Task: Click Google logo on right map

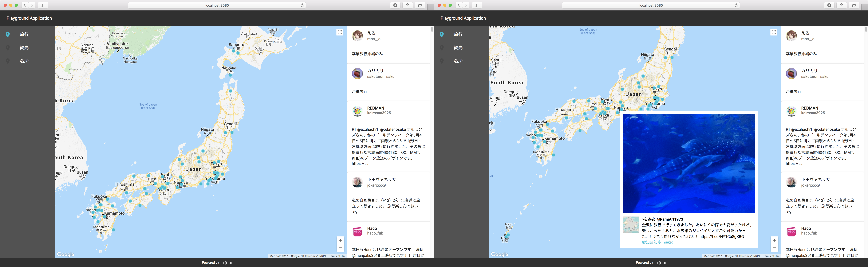Action: [499, 255]
